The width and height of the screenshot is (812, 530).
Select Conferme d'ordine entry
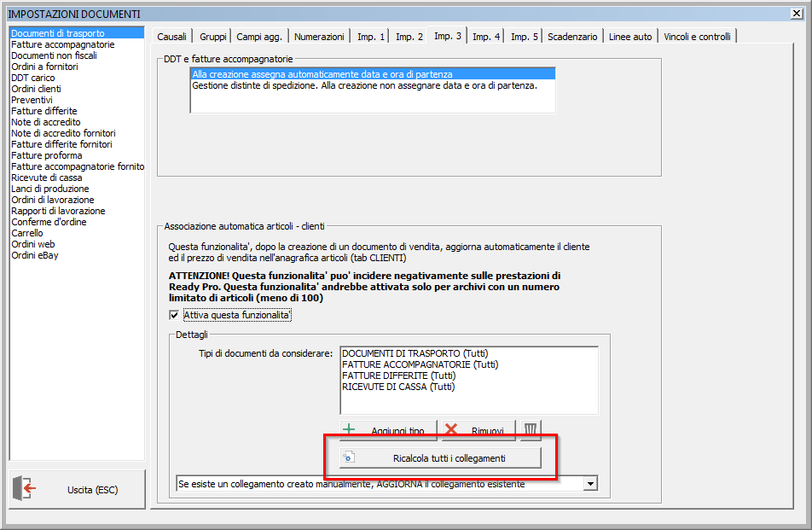point(77,222)
